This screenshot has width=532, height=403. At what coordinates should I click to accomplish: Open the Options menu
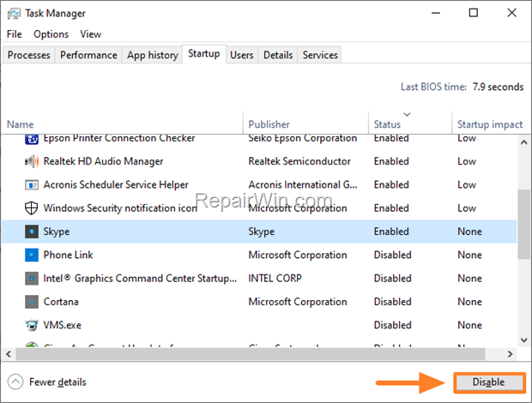click(51, 34)
